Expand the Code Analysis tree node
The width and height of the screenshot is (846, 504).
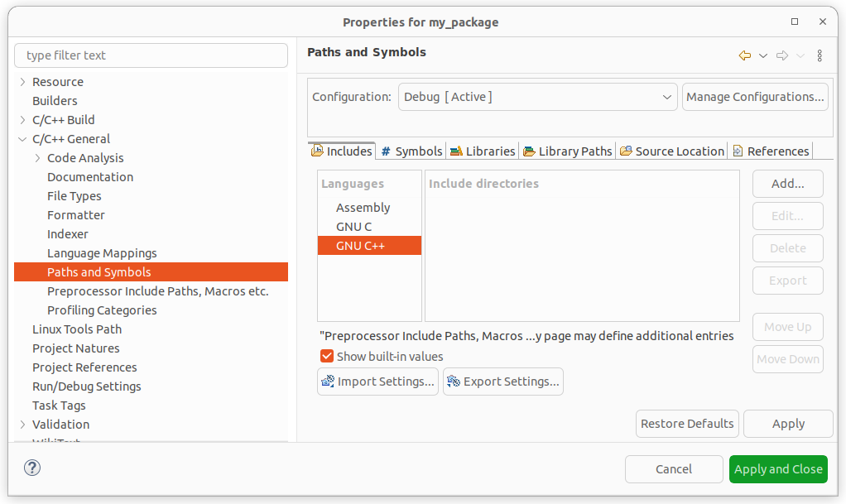(37, 158)
